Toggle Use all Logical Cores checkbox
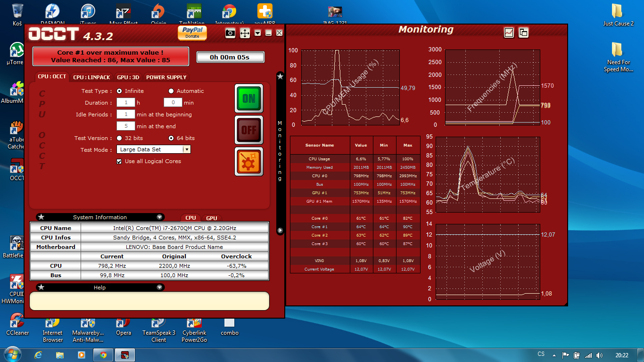This screenshot has height=362, width=644. 119,161
